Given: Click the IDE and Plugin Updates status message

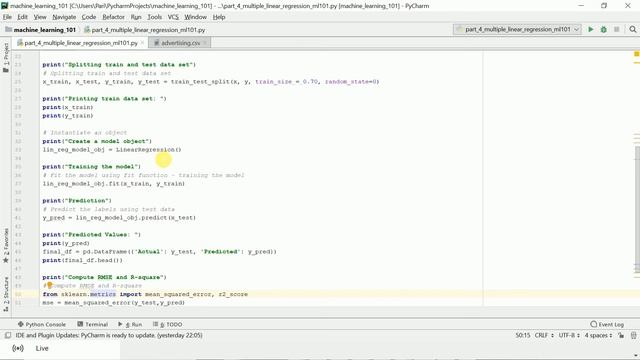Looking at the screenshot, I should 109,336.
